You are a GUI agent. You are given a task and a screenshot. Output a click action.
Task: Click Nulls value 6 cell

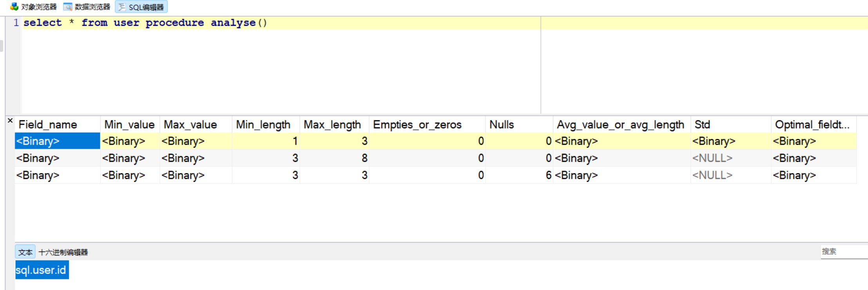(x=519, y=175)
